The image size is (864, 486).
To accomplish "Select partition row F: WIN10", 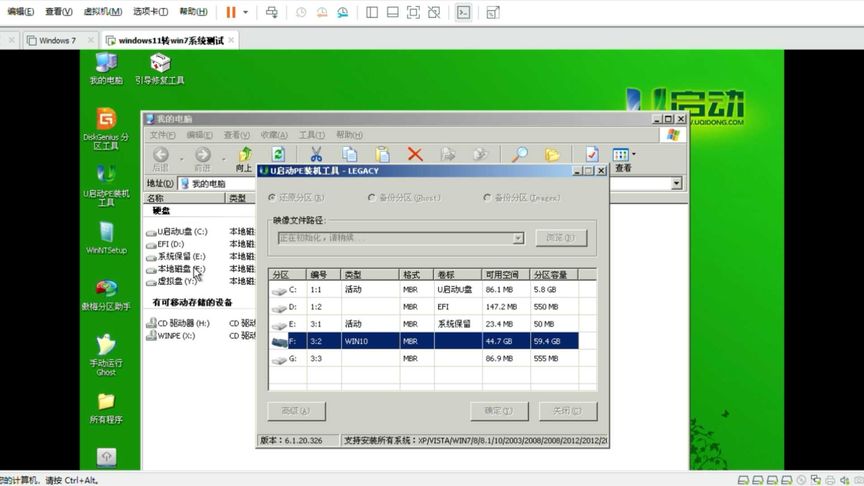I will click(x=425, y=341).
